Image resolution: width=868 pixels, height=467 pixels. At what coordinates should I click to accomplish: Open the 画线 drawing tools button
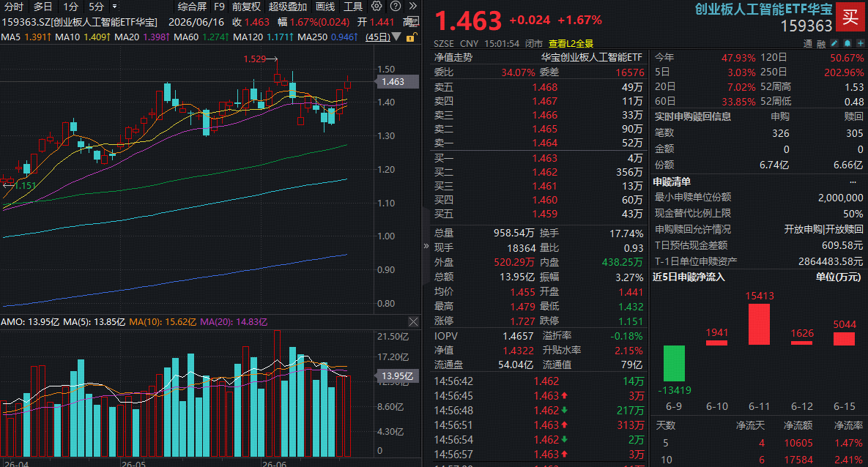325,7
